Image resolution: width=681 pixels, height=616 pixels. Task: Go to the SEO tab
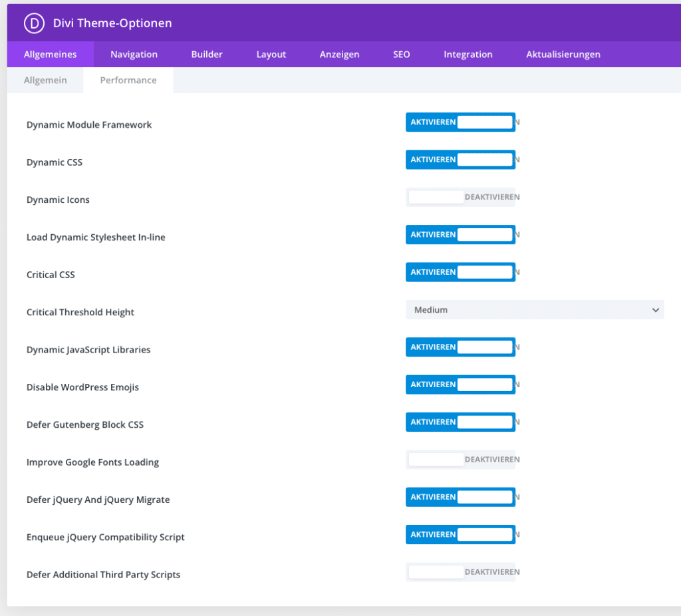pyautogui.click(x=401, y=54)
